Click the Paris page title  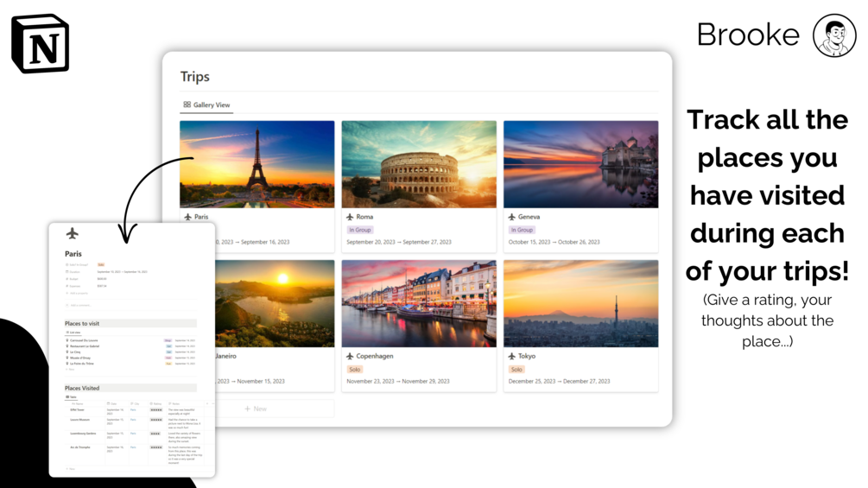tap(73, 254)
